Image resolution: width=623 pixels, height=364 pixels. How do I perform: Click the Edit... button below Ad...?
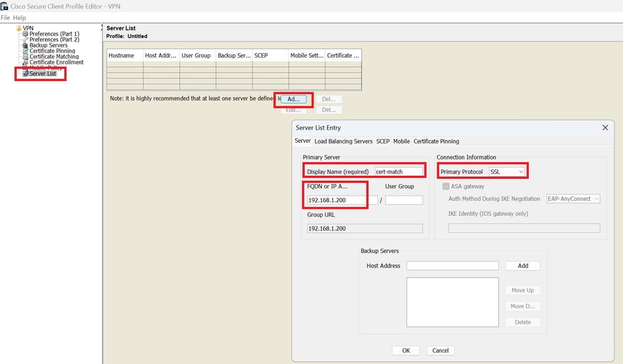pos(294,110)
